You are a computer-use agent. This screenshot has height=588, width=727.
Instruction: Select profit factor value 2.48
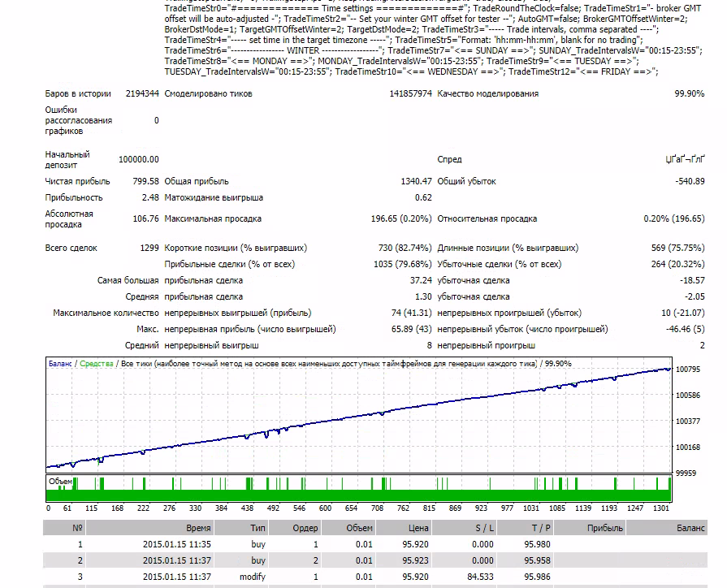click(x=150, y=197)
